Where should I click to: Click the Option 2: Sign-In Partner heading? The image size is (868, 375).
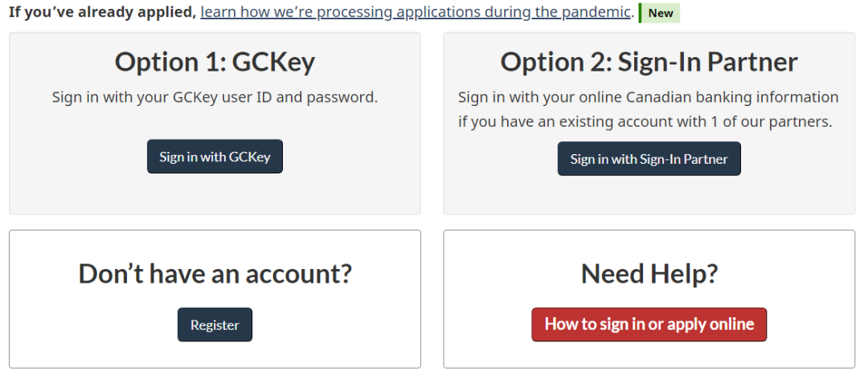tap(649, 62)
